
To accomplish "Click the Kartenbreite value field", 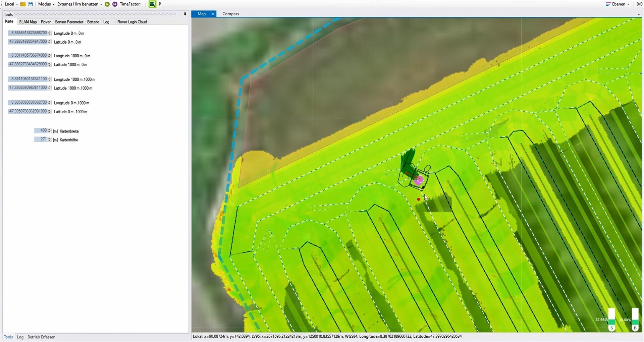I will (x=41, y=130).
